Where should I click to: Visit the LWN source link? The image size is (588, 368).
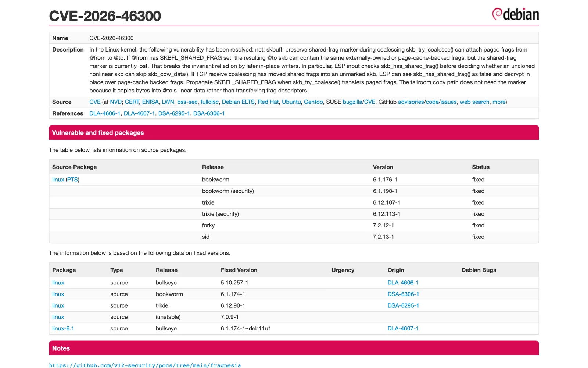168,102
